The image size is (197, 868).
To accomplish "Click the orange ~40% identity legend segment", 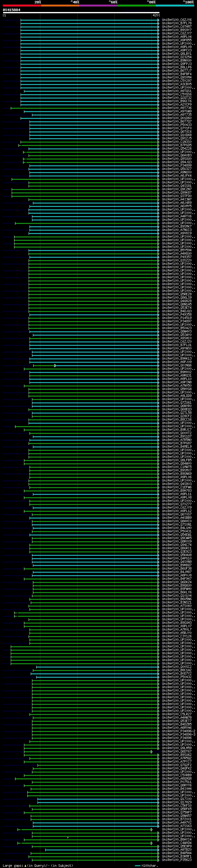I will click(x=60, y=6).
